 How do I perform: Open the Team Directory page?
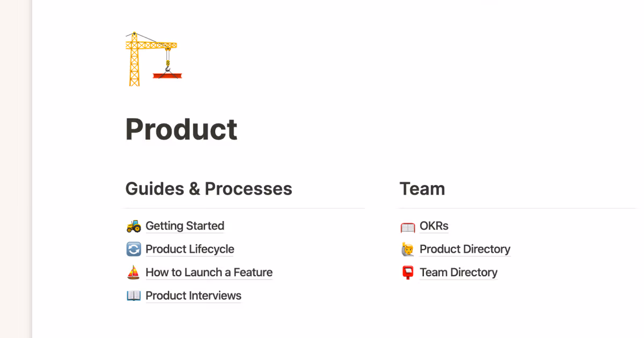tap(458, 272)
